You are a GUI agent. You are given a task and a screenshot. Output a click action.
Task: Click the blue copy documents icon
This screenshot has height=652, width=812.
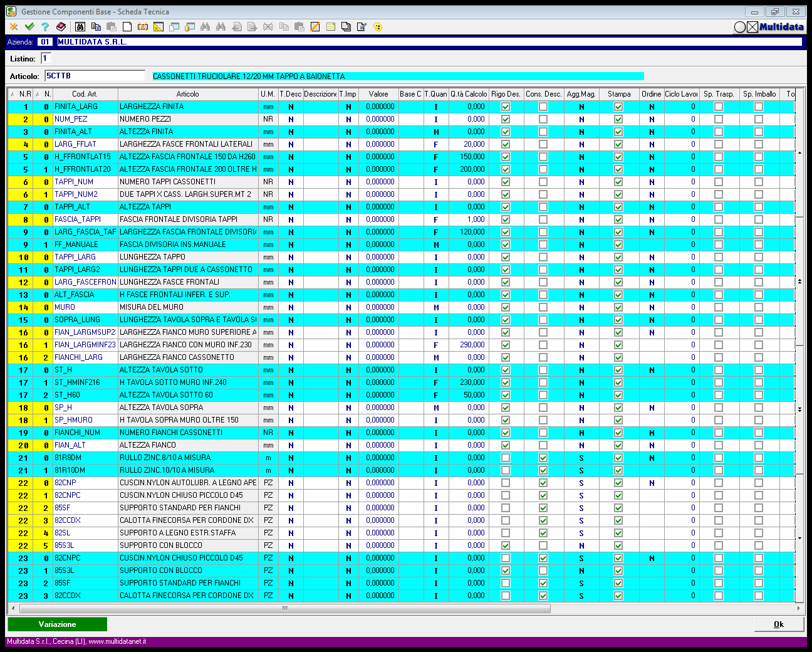tap(96, 26)
